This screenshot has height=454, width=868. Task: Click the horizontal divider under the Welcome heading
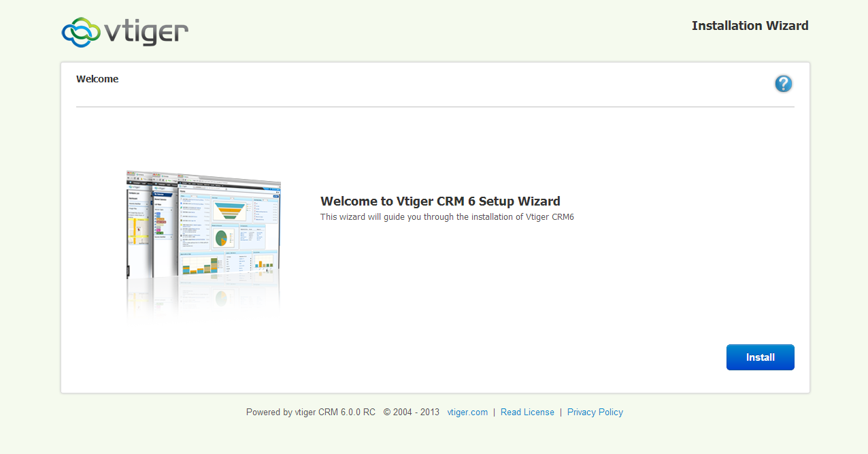click(435, 107)
